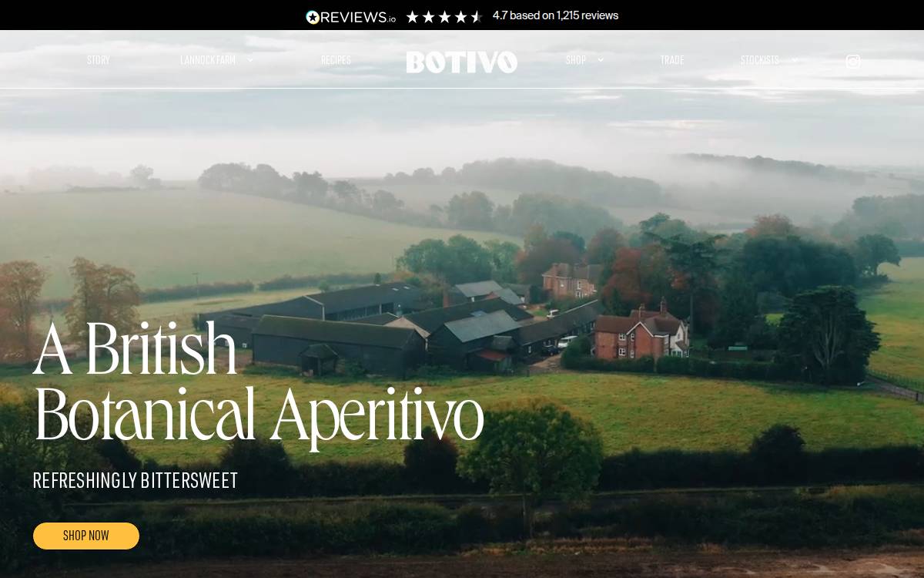Open the Story menu item
This screenshot has width=924, height=578.
tap(99, 60)
